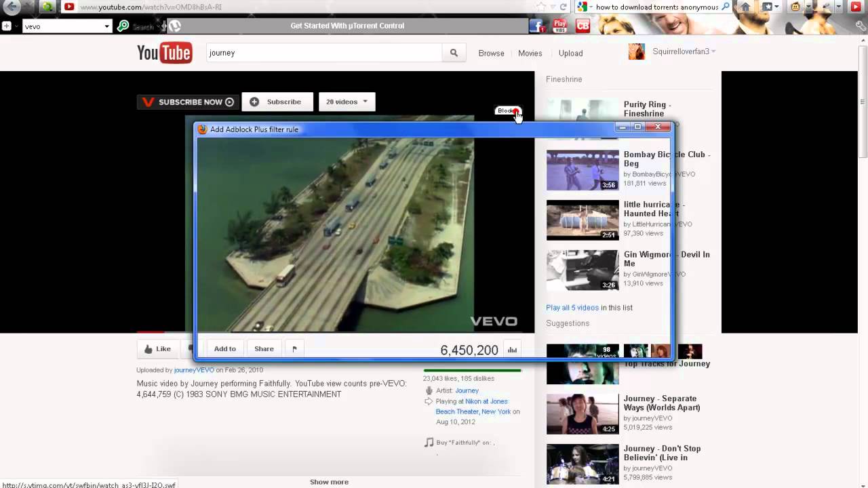Click the Firefox icon in Adblock dialog title

click(202, 129)
